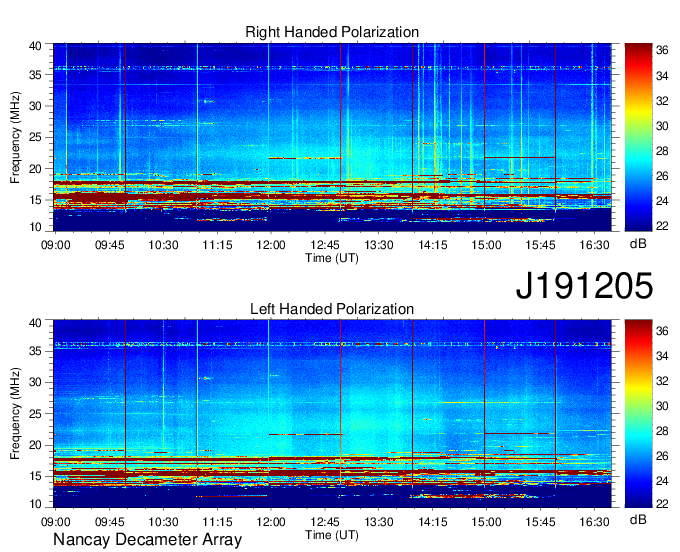
Task: Click "16:30" time tick of Right Handed plot
Action: (595, 245)
